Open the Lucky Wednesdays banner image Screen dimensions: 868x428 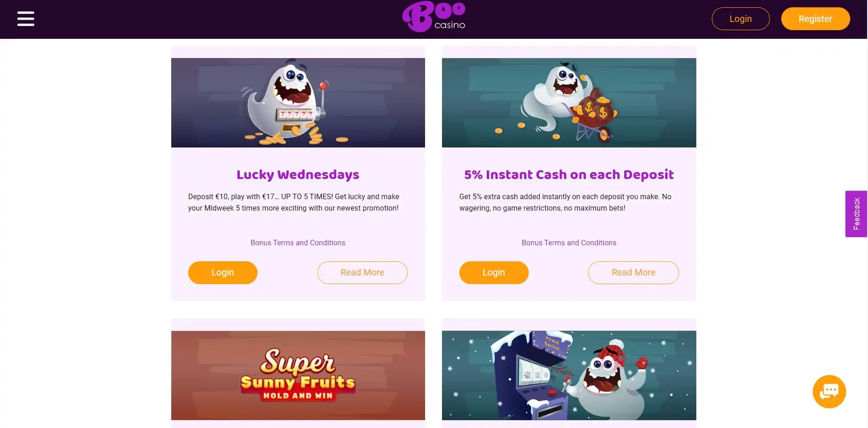point(298,103)
